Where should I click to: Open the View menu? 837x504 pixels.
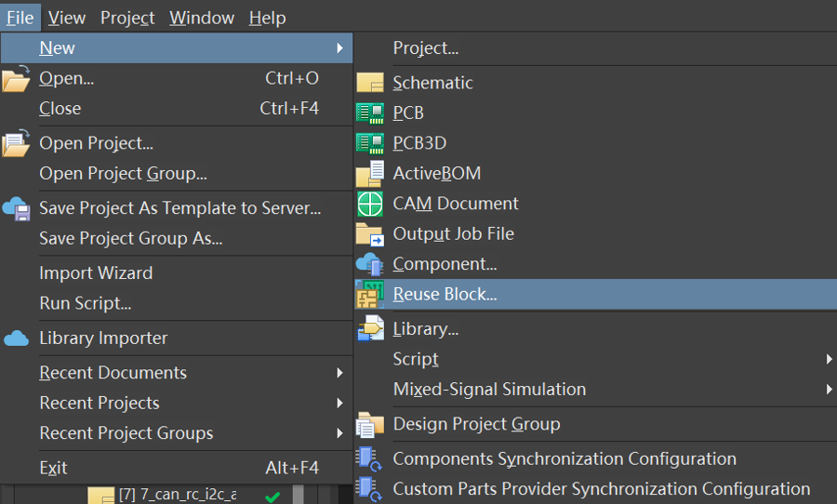pos(67,18)
